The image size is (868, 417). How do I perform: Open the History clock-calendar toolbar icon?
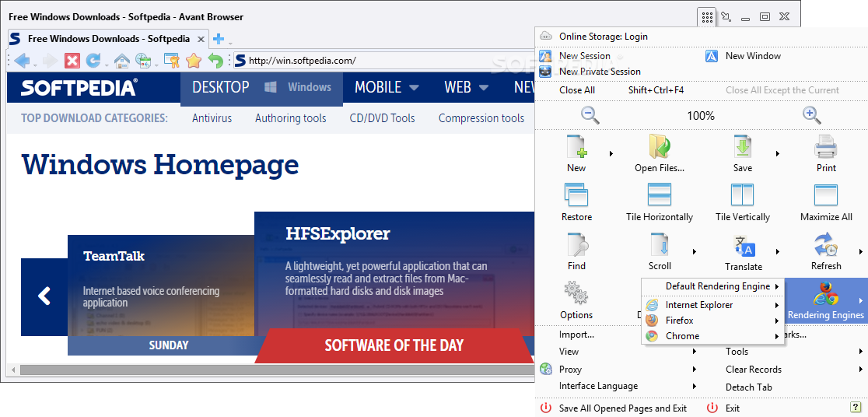[x=143, y=61]
